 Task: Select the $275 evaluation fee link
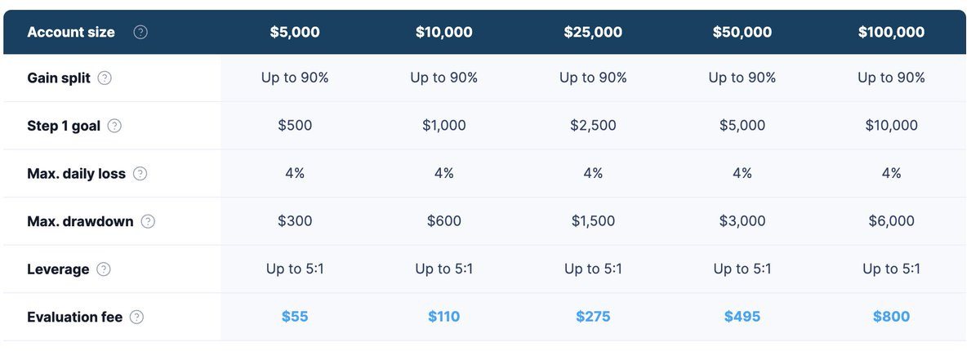tap(593, 317)
